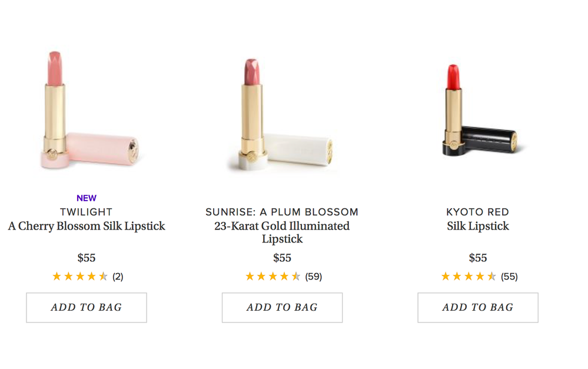588x369 pixels.
Task: Add Sunrise Plum Blossom lipstick to bag
Action: 282,307
